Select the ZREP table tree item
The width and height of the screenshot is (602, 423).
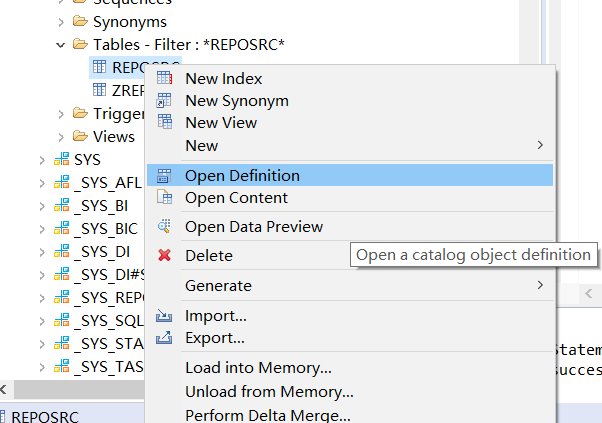tap(118, 91)
